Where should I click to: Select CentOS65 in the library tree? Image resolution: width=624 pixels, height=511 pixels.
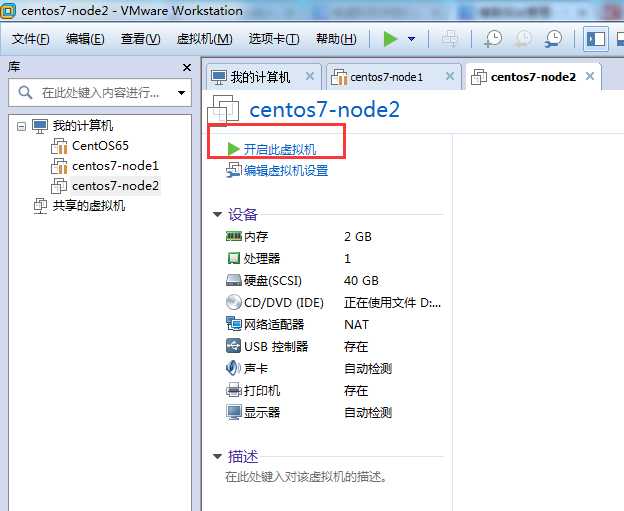pyautogui.click(x=100, y=146)
